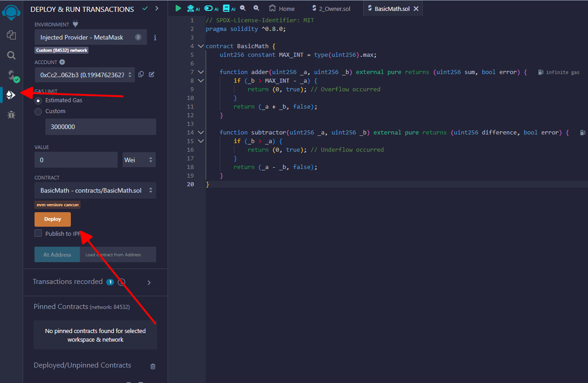Screen dimensions: 588x383
Task: Click the plug icon next to ENVIRONMENT
Action: (x=75, y=24)
